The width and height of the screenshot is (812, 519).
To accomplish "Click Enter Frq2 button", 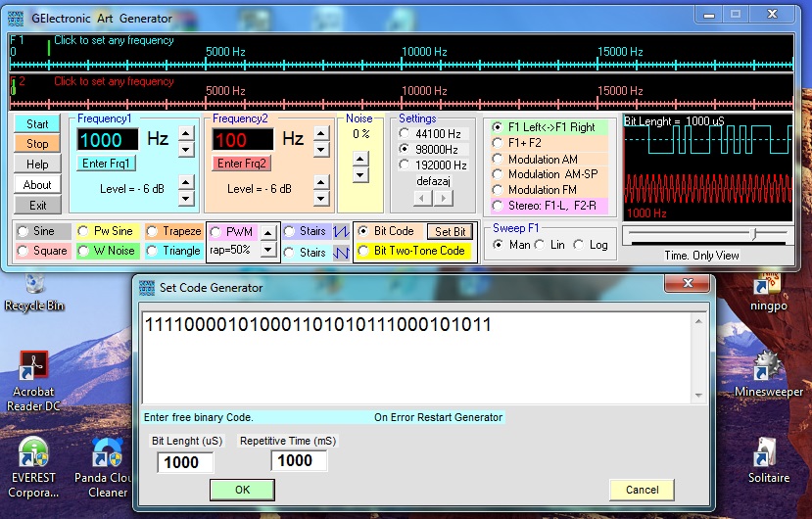I will point(241,164).
